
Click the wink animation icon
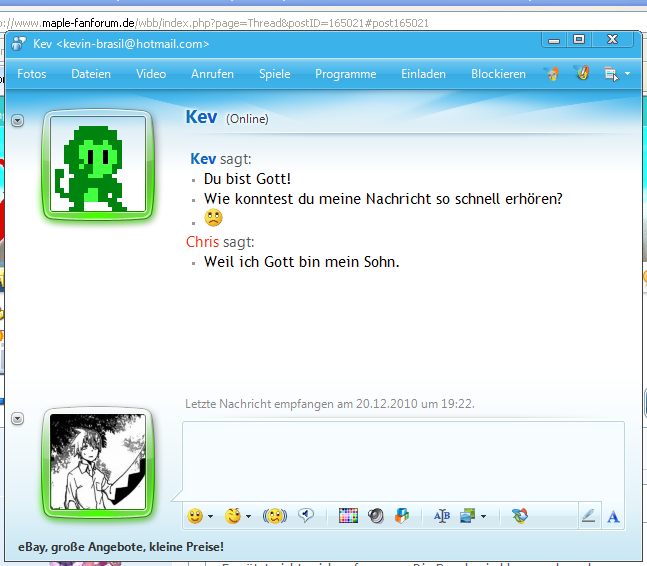[x=233, y=516]
